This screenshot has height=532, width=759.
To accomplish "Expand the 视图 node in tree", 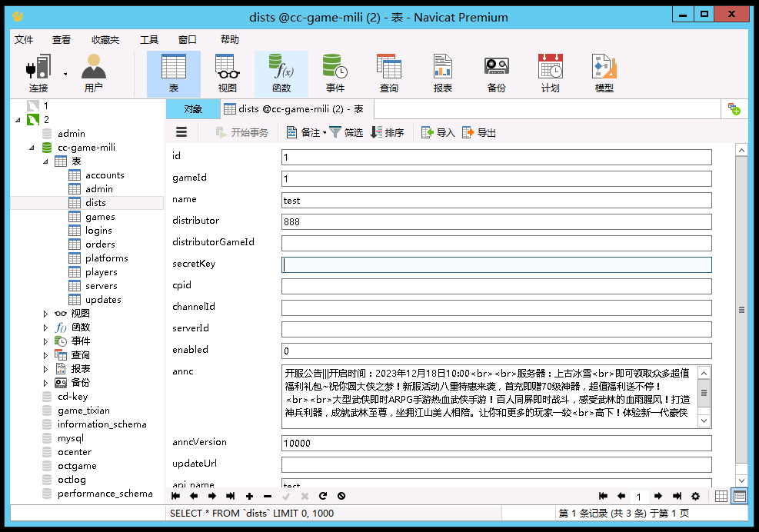I will coord(45,314).
